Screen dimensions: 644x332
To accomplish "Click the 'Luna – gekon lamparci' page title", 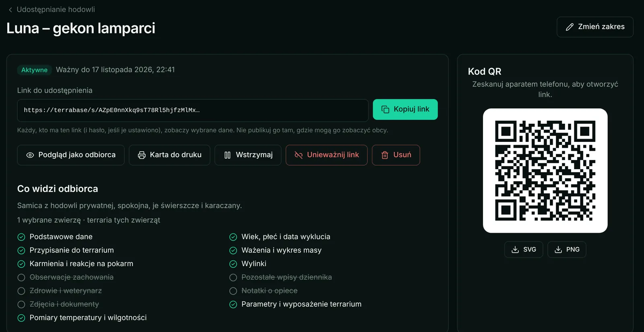I will [81, 28].
